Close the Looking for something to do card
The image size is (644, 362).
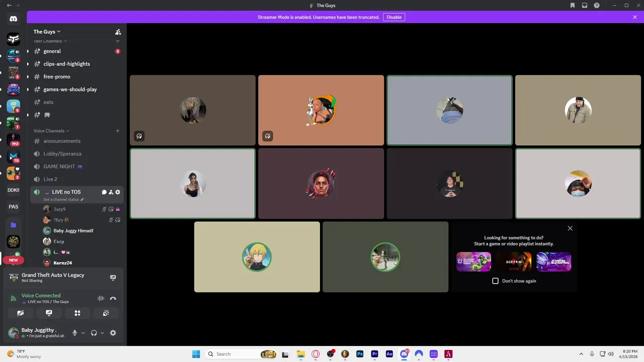[x=570, y=228]
